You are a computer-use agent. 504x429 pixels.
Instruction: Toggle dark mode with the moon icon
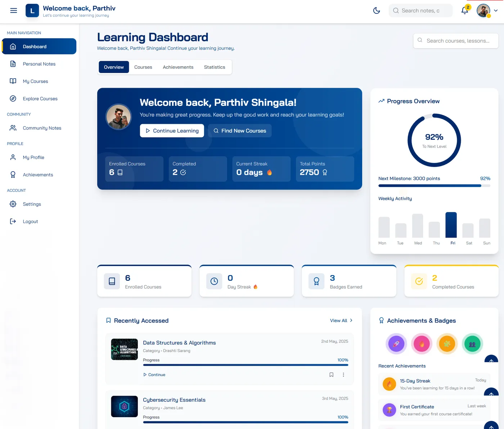[x=377, y=10]
